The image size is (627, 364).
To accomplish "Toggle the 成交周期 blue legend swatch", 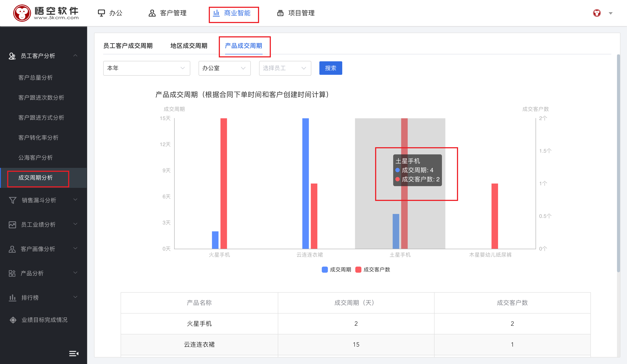I will coord(324,270).
